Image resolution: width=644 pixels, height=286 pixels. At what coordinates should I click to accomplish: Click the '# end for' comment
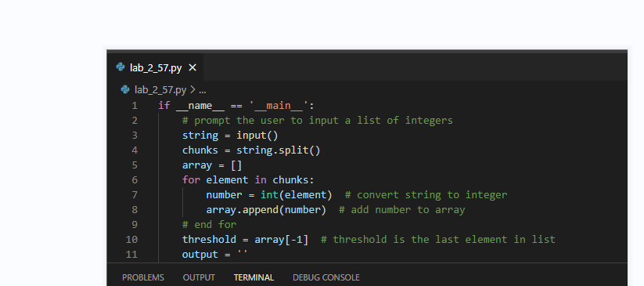210,224
